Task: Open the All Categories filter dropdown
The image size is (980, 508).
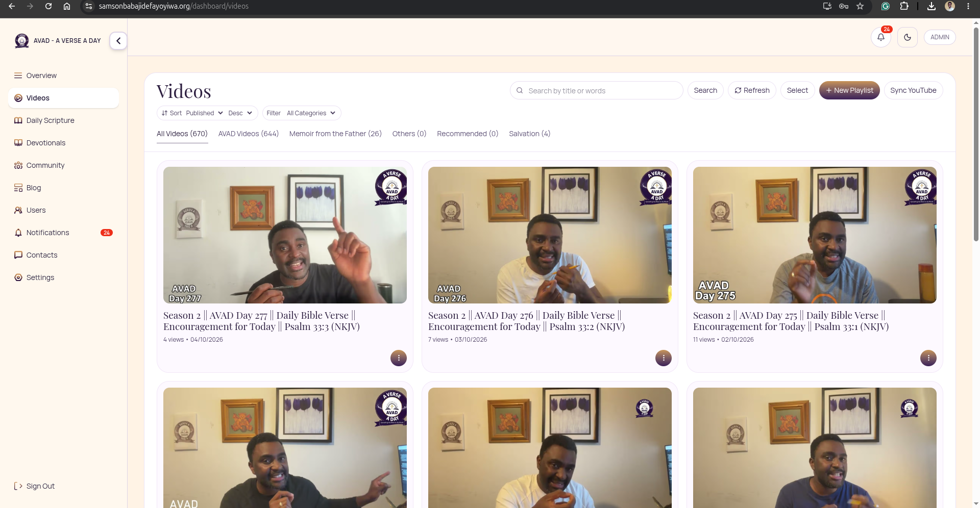Action: [311, 113]
